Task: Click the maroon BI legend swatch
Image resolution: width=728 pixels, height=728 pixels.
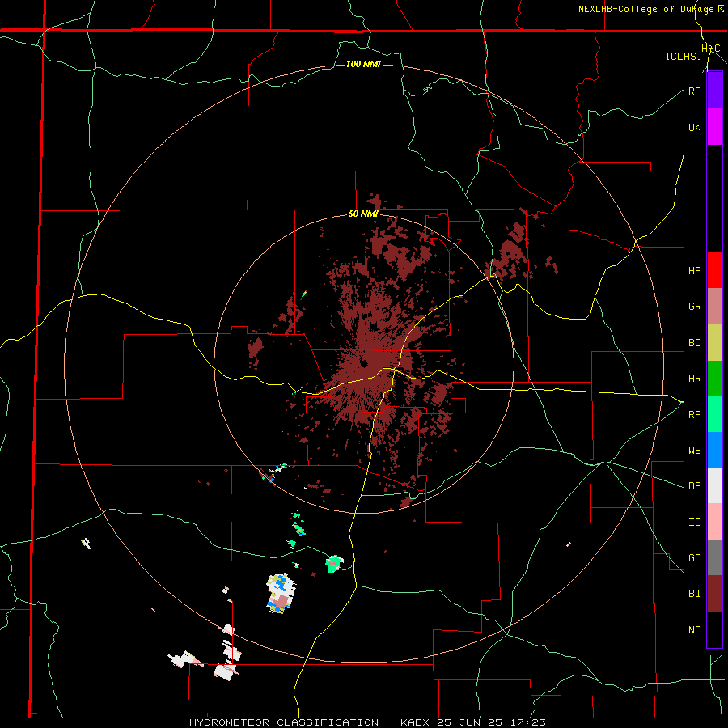Action: 714,594
